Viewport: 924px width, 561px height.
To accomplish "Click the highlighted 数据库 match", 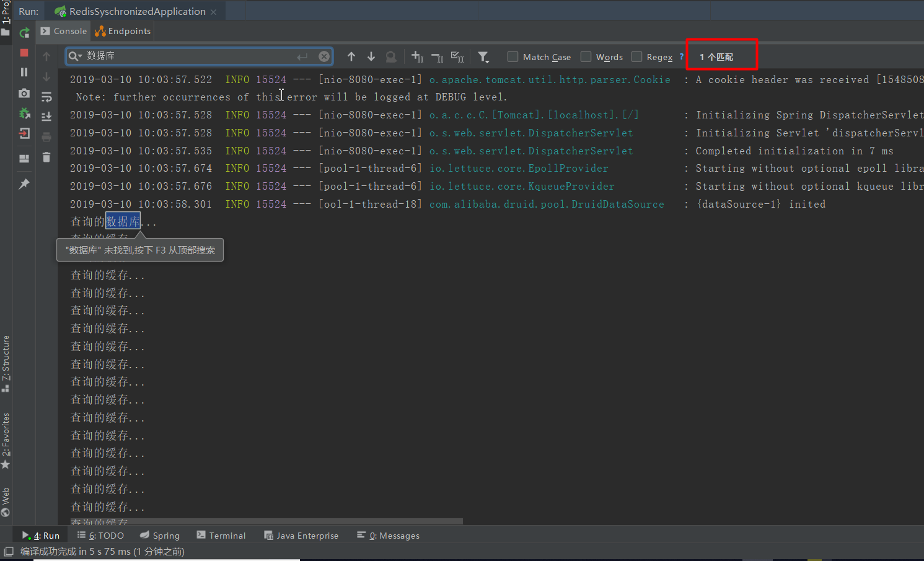I will point(123,221).
